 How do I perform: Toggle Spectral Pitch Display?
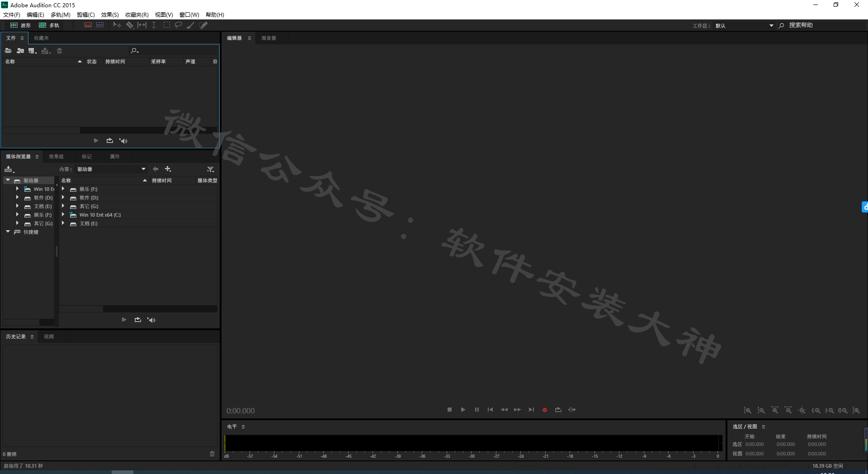[x=100, y=25]
